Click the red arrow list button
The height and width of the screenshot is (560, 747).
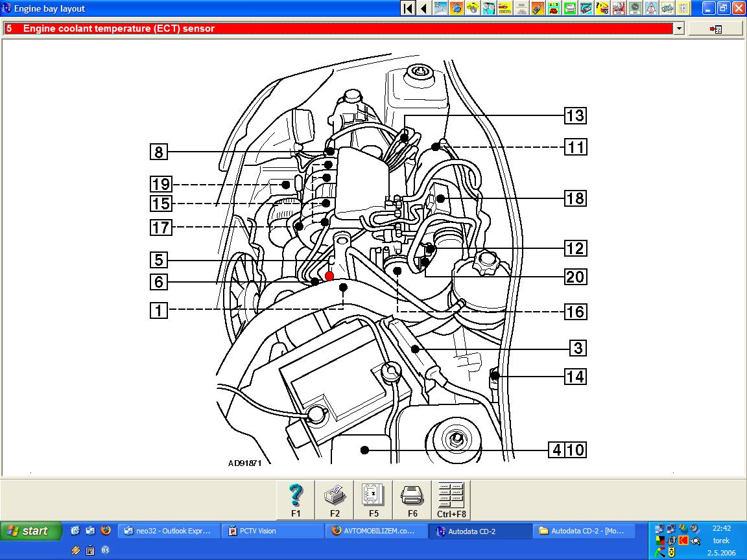click(716, 29)
